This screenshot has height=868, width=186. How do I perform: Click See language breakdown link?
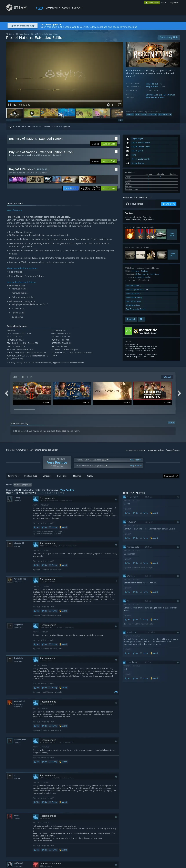click(136, 450)
